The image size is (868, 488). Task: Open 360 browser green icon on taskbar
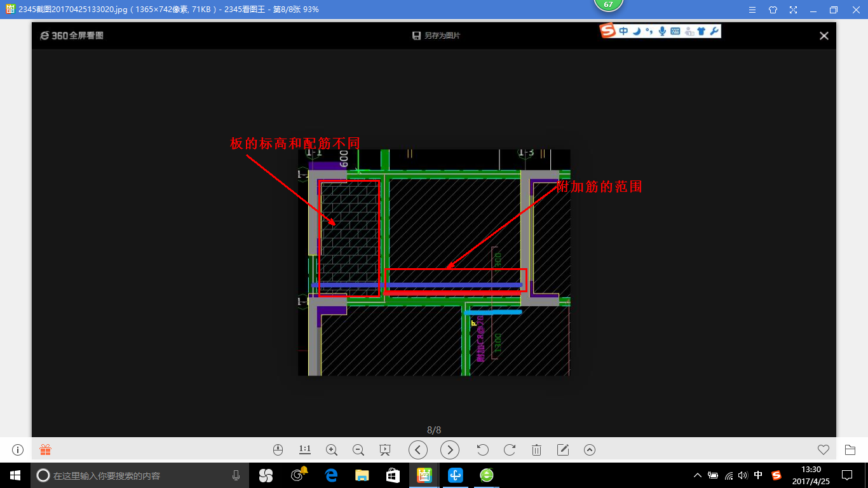[x=487, y=475]
